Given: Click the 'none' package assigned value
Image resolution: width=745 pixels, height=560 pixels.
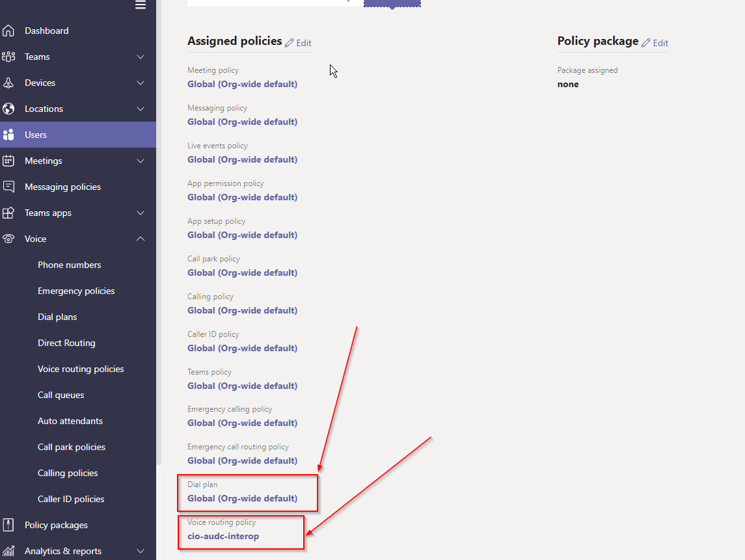Looking at the screenshot, I should point(568,84).
